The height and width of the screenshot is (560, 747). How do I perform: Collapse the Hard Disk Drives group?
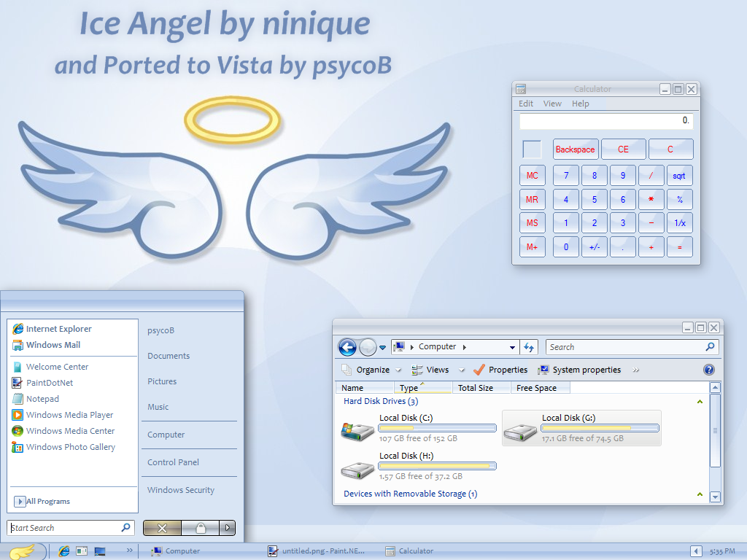tap(699, 401)
